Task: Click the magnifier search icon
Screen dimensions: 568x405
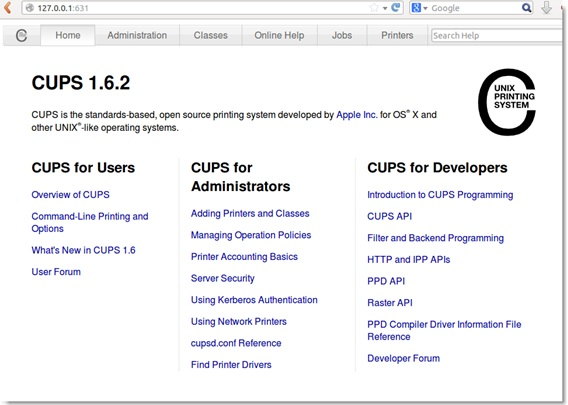Action: [526, 8]
